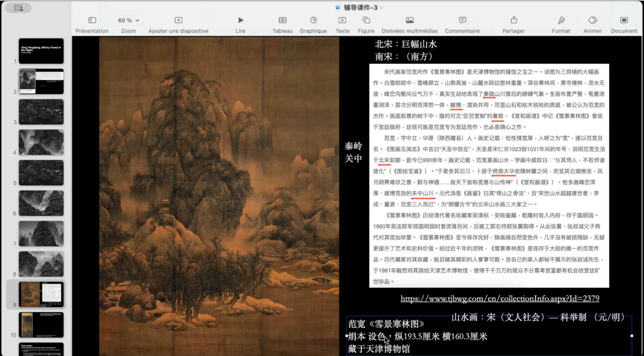Open the Figure shapes menu
This screenshot has height=356, width=644.
[x=366, y=20]
